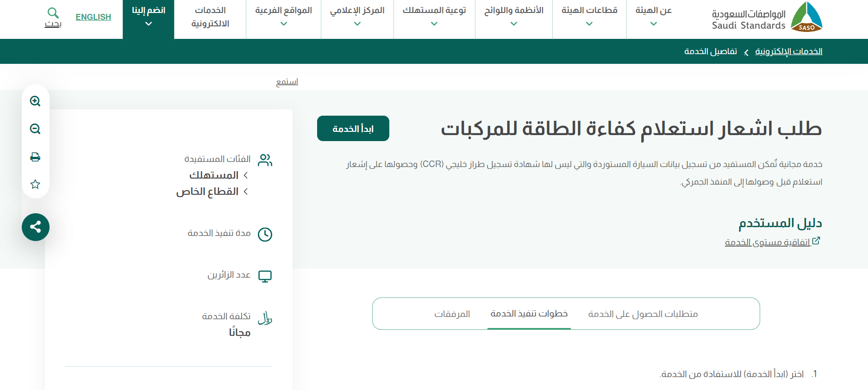Switch language via ENGLISH link
Image resolution: width=868 pixels, height=390 pixels.
(94, 17)
